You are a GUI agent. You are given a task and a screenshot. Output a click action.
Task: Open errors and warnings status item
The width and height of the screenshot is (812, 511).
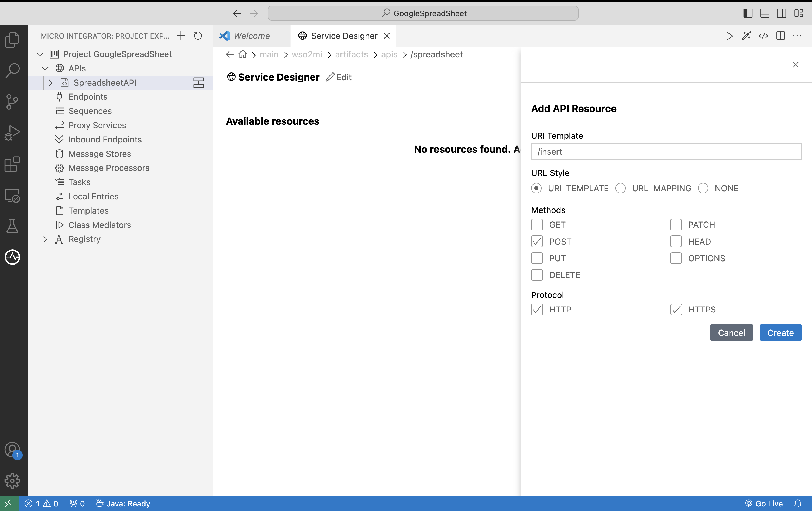coord(42,503)
